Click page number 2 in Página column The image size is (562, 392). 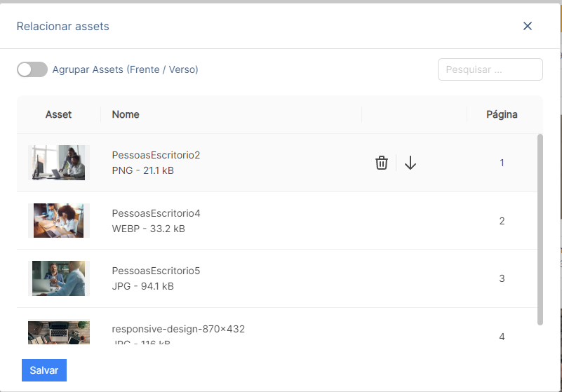tap(502, 221)
